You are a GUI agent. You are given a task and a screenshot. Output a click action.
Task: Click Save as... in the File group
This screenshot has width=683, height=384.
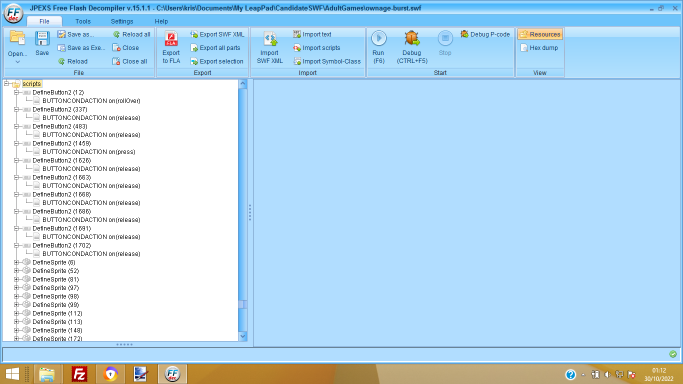(x=76, y=34)
